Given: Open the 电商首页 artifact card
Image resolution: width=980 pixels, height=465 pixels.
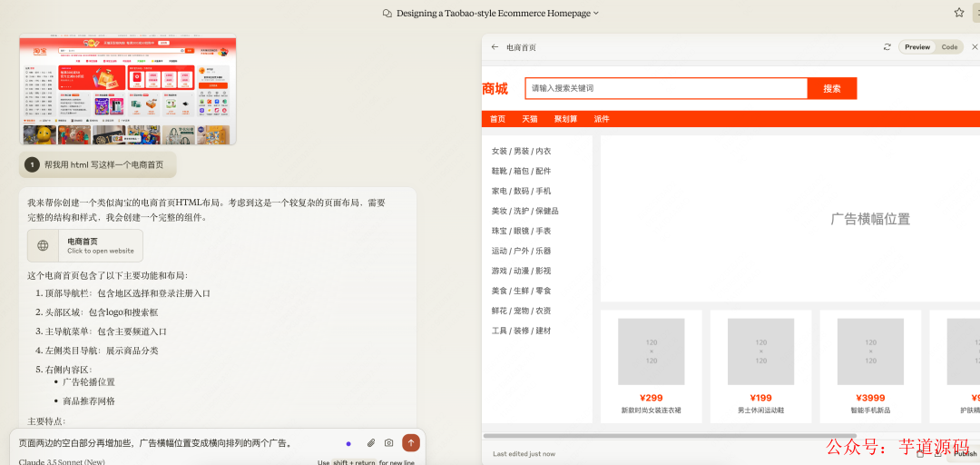Looking at the screenshot, I should coord(85,245).
